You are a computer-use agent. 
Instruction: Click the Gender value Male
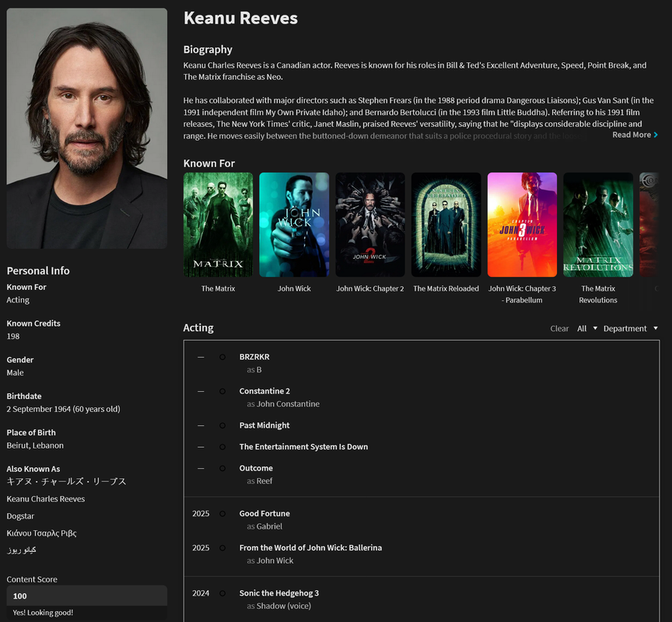point(15,372)
